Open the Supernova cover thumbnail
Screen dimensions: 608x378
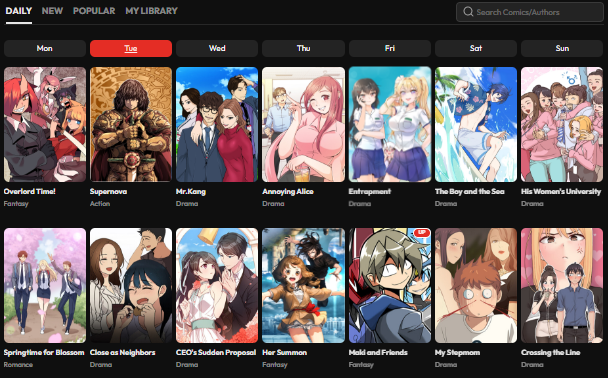point(131,124)
